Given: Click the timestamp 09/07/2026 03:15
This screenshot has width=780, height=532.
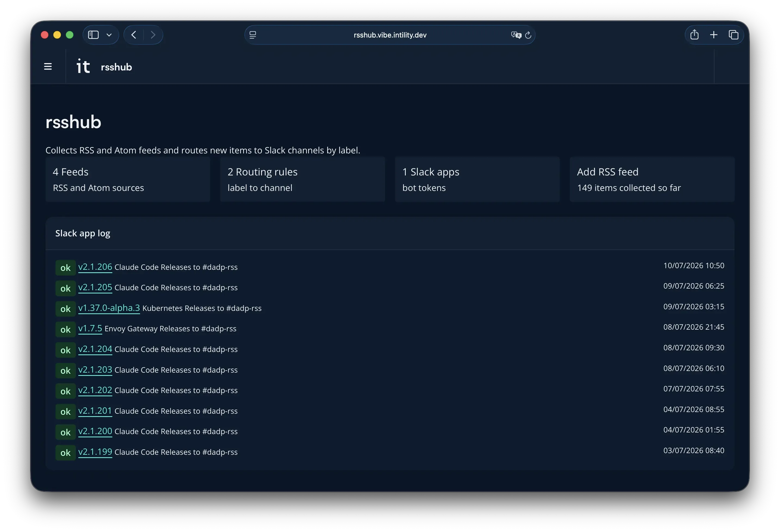Looking at the screenshot, I should (694, 307).
